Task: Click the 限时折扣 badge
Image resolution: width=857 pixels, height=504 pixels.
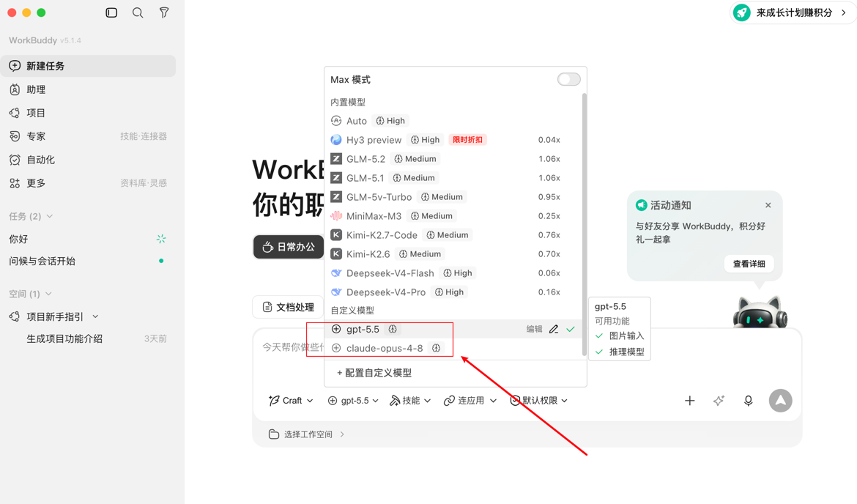Action: coord(468,140)
